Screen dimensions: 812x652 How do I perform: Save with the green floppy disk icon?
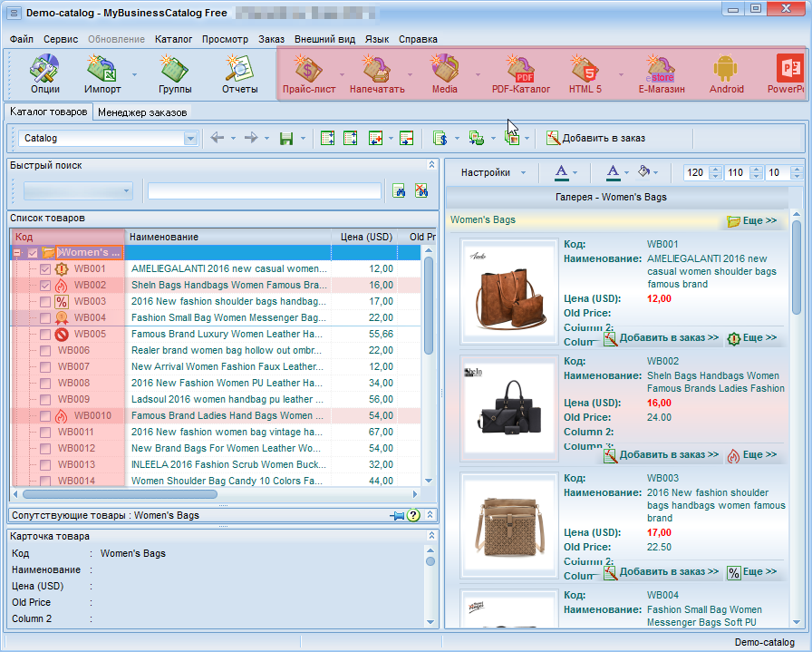click(x=286, y=139)
